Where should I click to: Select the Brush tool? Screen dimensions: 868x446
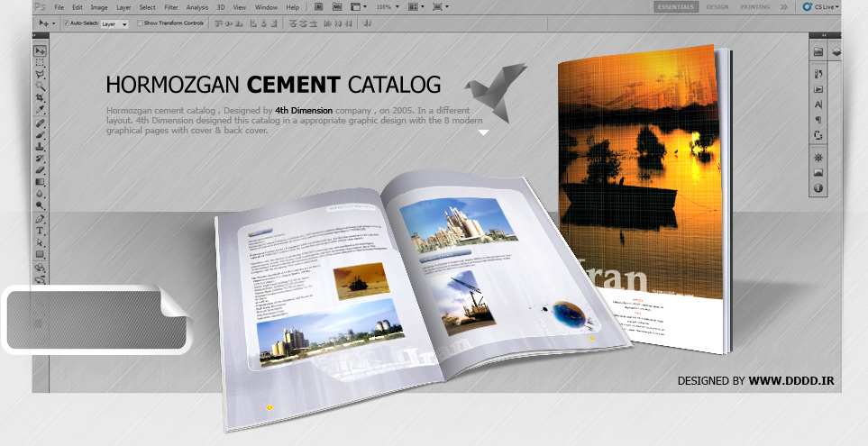tap(40, 134)
